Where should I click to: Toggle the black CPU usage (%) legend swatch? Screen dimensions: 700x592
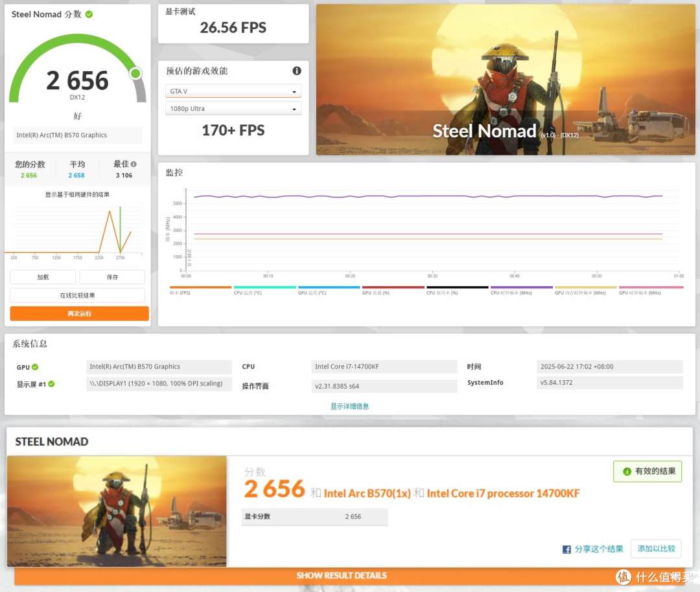coord(458,288)
